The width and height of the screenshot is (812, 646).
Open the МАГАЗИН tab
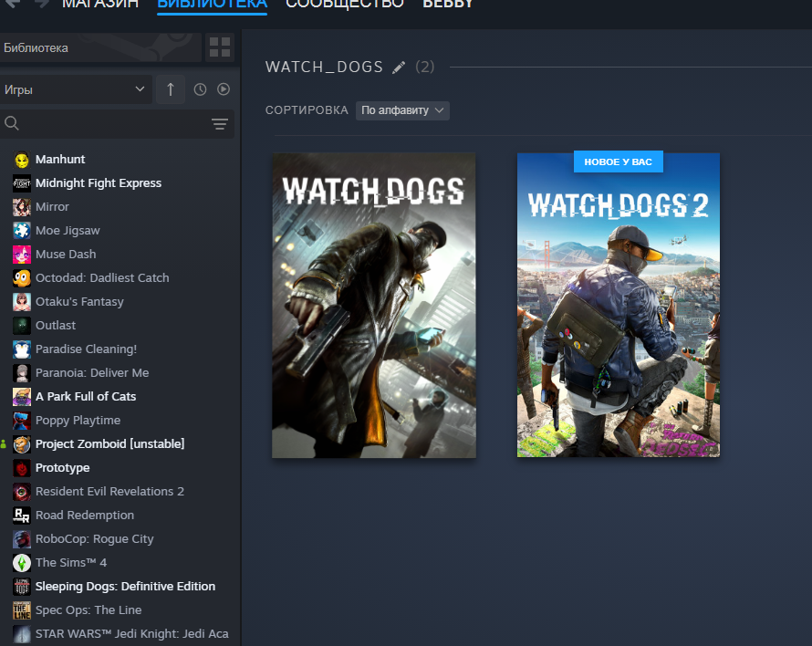(x=100, y=5)
